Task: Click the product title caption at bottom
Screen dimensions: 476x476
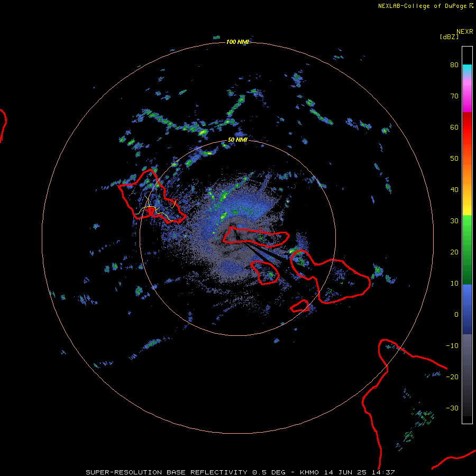Action: pyautogui.click(x=240, y=472)
